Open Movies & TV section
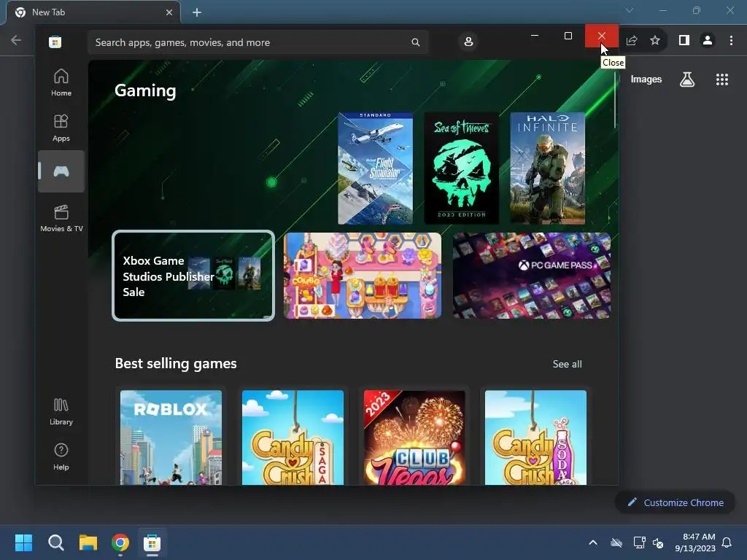 [61, 218]
